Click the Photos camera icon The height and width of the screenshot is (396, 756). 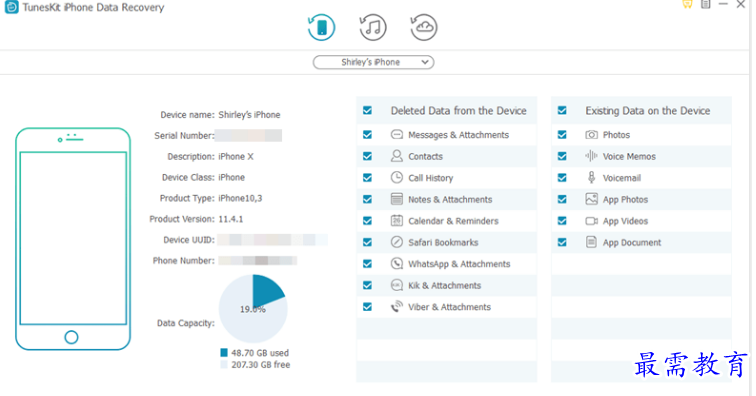[x=592, y=135]
